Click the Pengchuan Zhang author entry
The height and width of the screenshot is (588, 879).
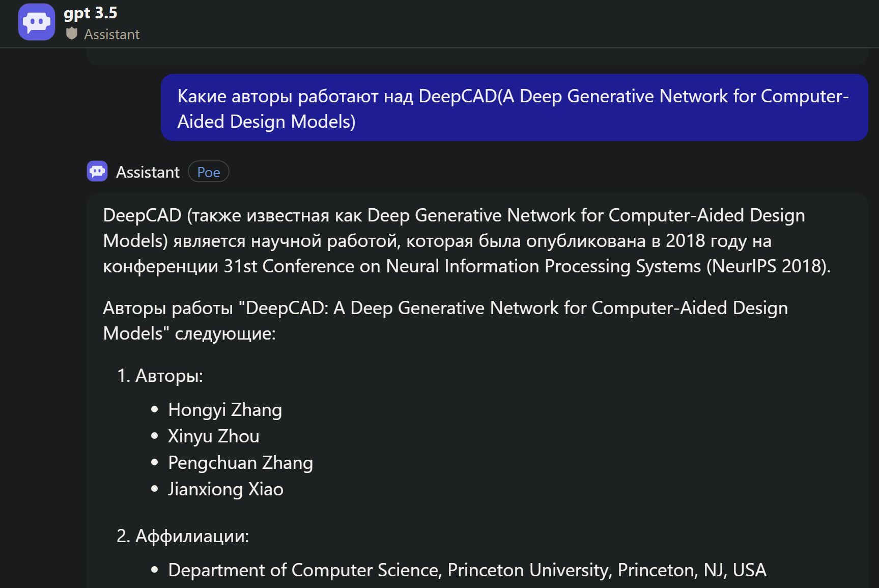(x=240, y=463)
